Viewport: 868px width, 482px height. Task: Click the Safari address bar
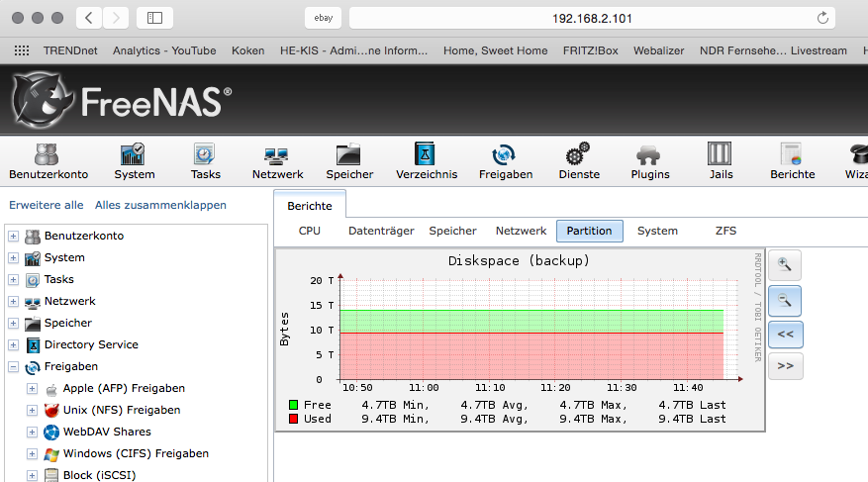tap(592, 18)
